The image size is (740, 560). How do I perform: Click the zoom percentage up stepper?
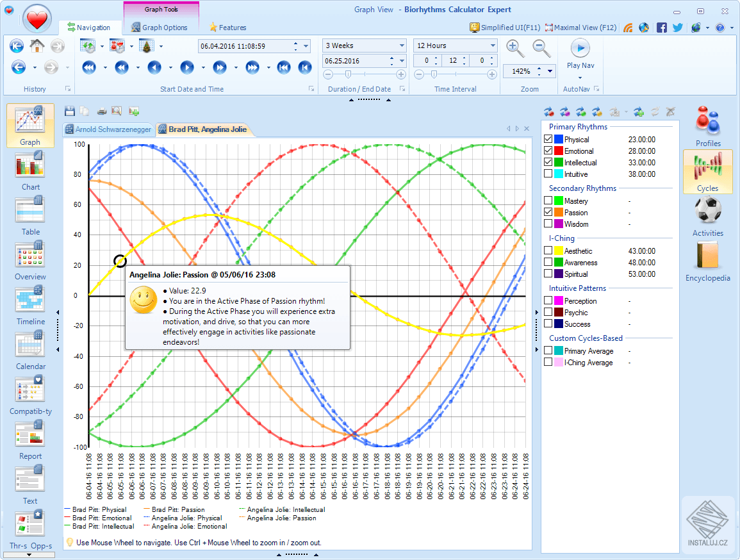[x=539, y=69]
